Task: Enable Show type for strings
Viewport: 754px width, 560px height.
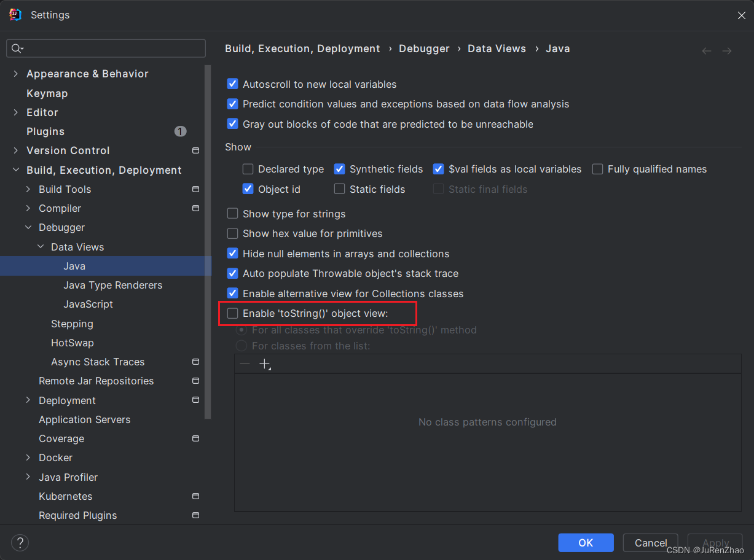Action: 232,214
